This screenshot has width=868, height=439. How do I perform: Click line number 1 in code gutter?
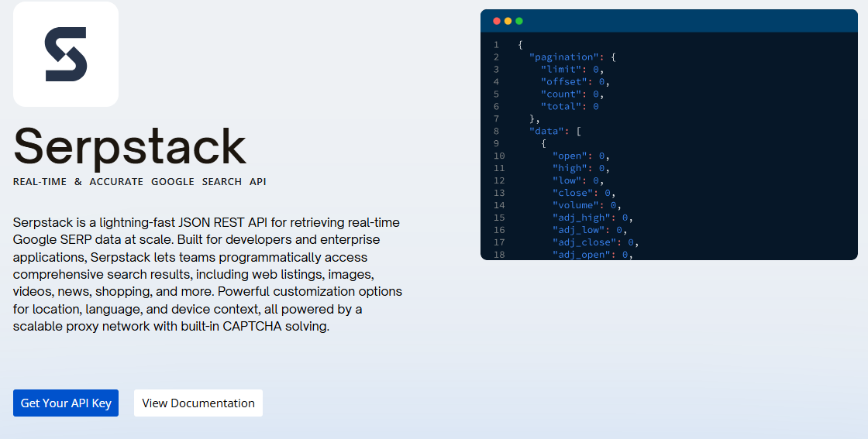[x=497, y=45]
